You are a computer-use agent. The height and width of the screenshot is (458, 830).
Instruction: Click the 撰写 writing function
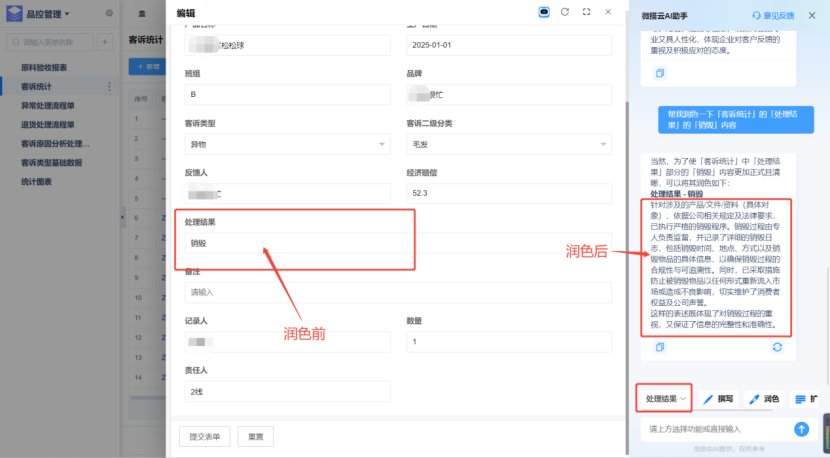tap(718, 399)
